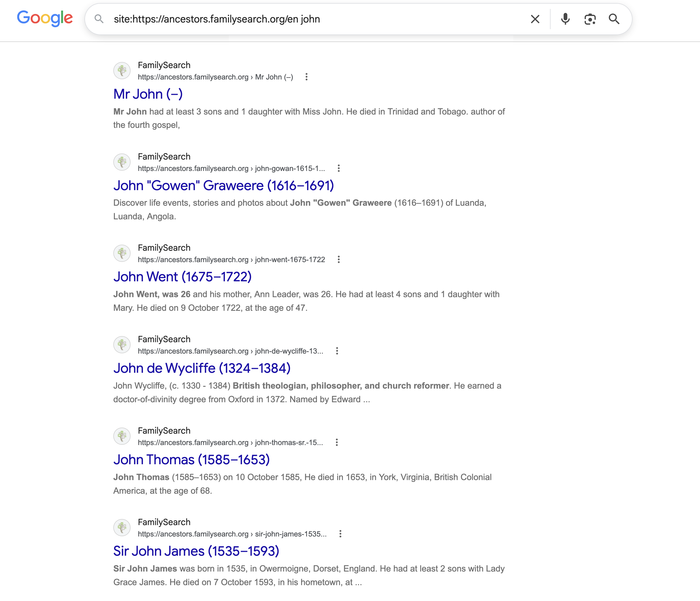Click FamilySearch favicon beside Mr John result
The width and height of the screenshot is (700, 601).
(122, 71)
